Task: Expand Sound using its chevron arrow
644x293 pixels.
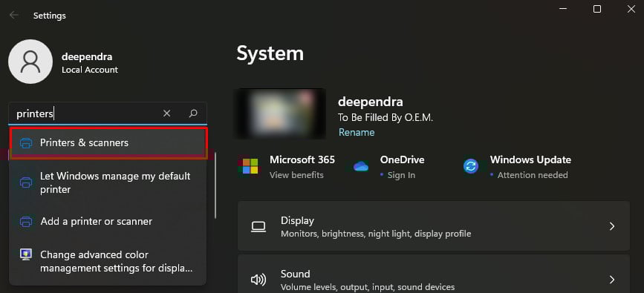Action: (612, 280)
